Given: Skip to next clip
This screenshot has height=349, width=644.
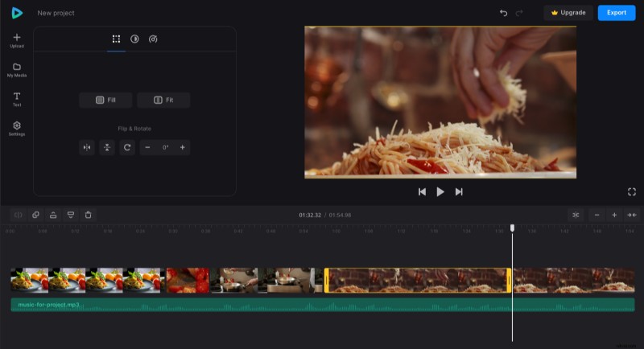Looking at the screenshot, I should pyautogui.click(x=459, y=192).
